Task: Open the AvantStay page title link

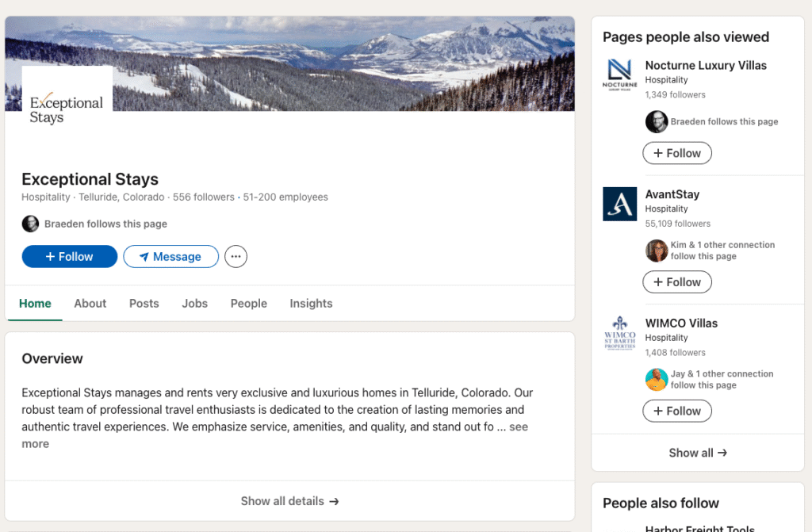Action: (672, 194)
